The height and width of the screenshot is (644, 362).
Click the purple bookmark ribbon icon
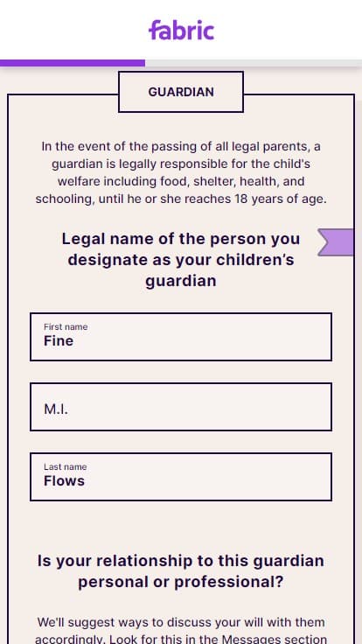[336, 242]
